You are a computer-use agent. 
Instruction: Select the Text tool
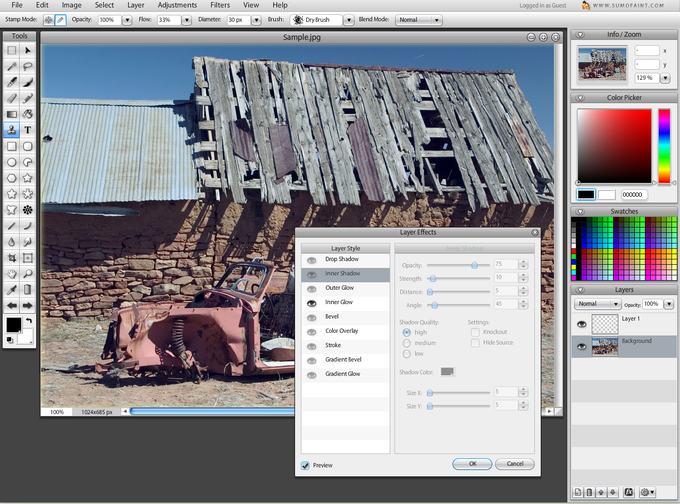[x=27, y=130]
